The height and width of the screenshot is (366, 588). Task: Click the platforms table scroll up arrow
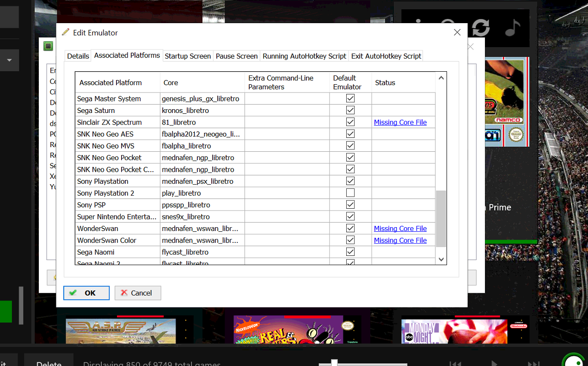pos(441,78)
